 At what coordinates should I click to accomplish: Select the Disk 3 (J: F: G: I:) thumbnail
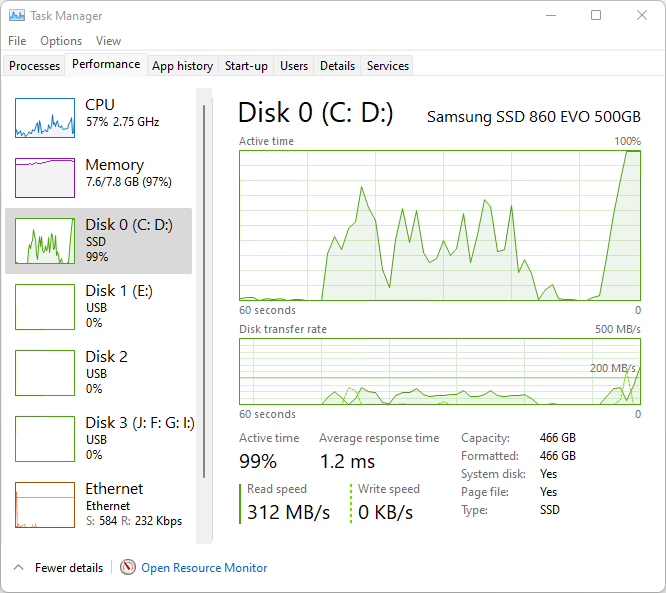[45, 439]
